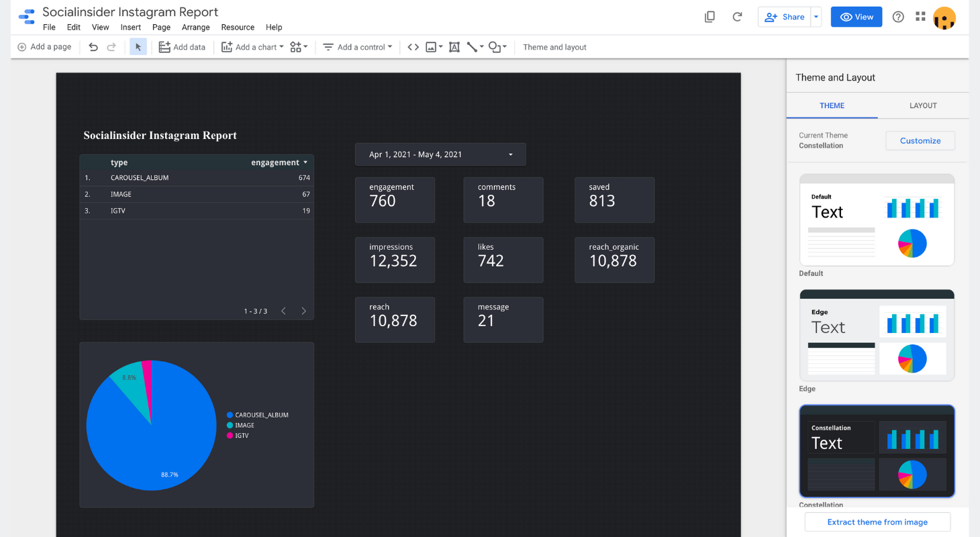Image resolution: width=980 pixels, height=537 pixels.
Task: Select the comments scorecard showing 18
Action: coord(503,200)
